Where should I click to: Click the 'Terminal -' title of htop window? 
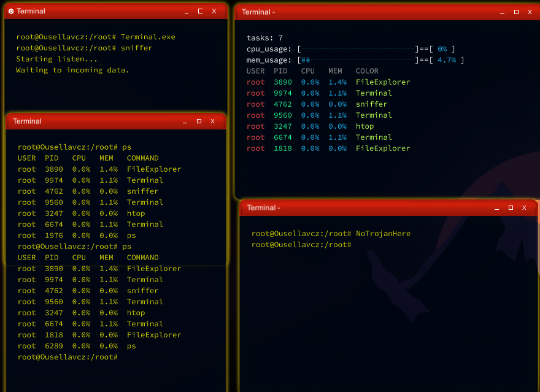tap(258, 12)
